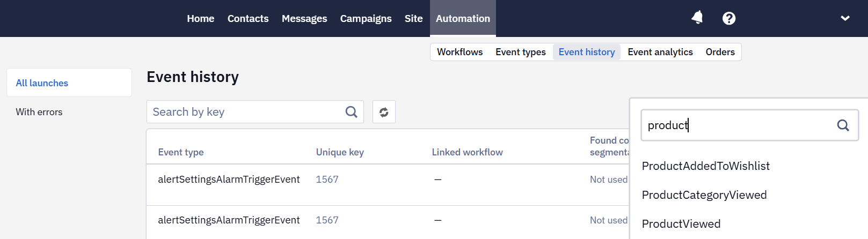Select the Event history tab

click(587, 52)
